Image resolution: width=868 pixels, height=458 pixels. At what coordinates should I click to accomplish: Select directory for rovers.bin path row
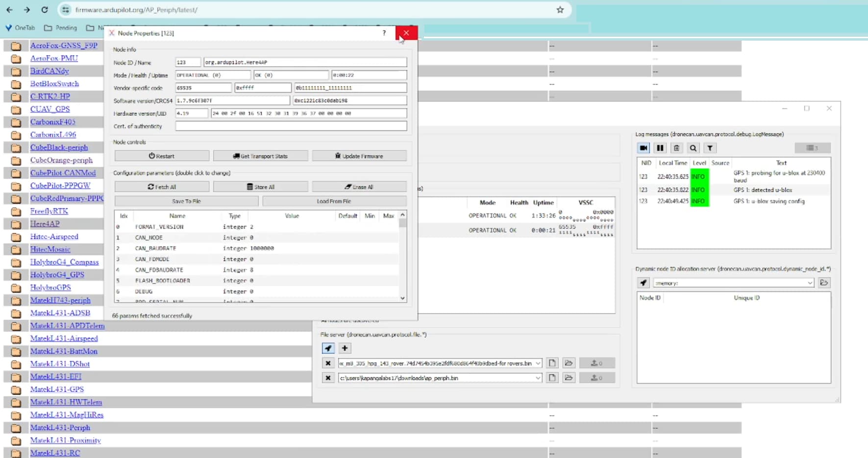(569, 363)
